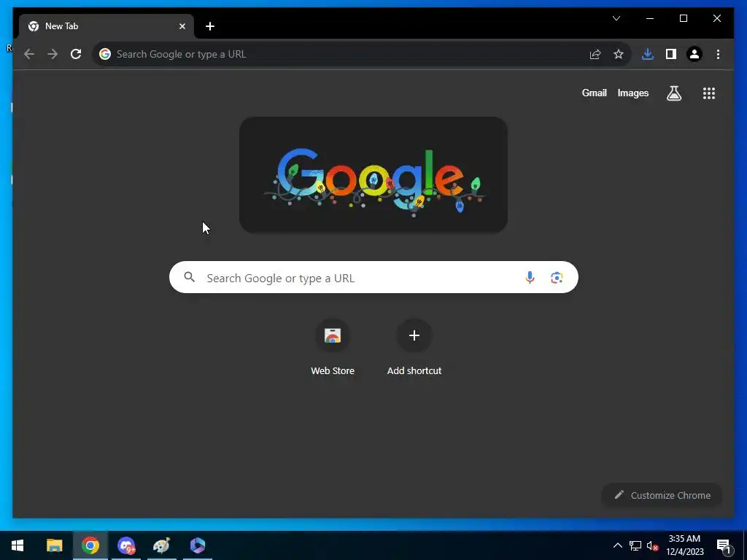This screenshot has height=560, width=747.
Task: Click Customize Chrome button
Action: click(662, 495)
